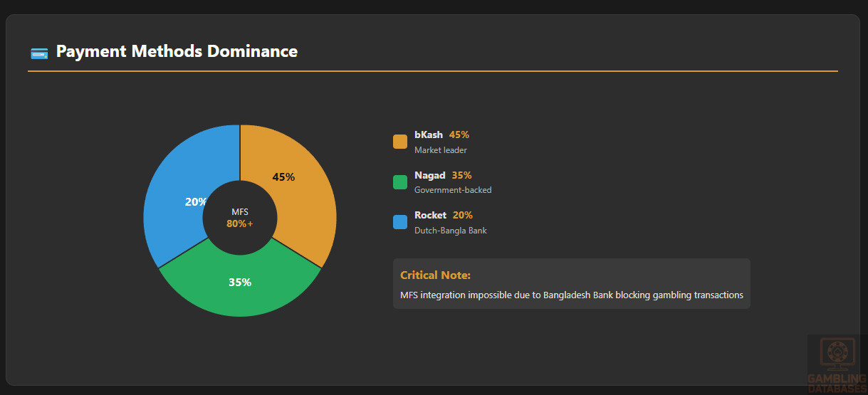
Task: Click the 35% label on the chart
Action: tap(240, 283)
